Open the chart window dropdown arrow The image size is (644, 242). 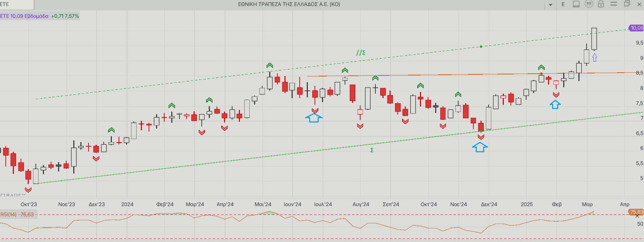[x=550, y=5]
